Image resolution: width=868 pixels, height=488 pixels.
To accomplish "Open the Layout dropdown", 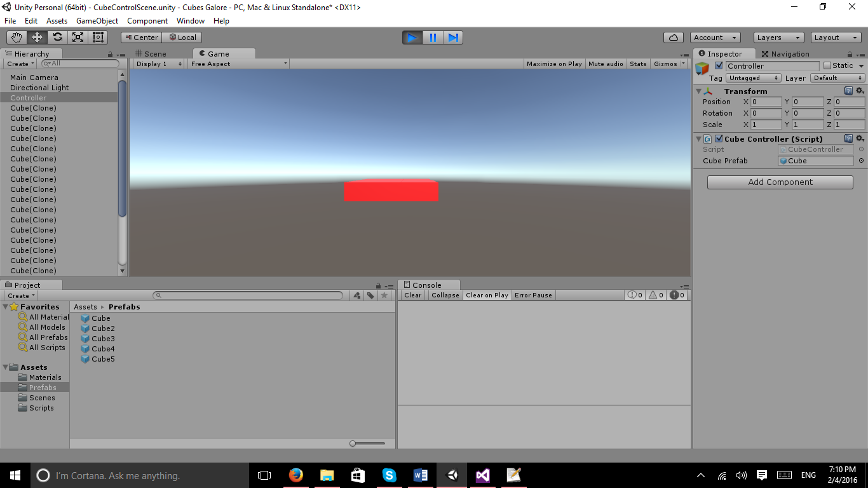I will [x=836, y=37].
